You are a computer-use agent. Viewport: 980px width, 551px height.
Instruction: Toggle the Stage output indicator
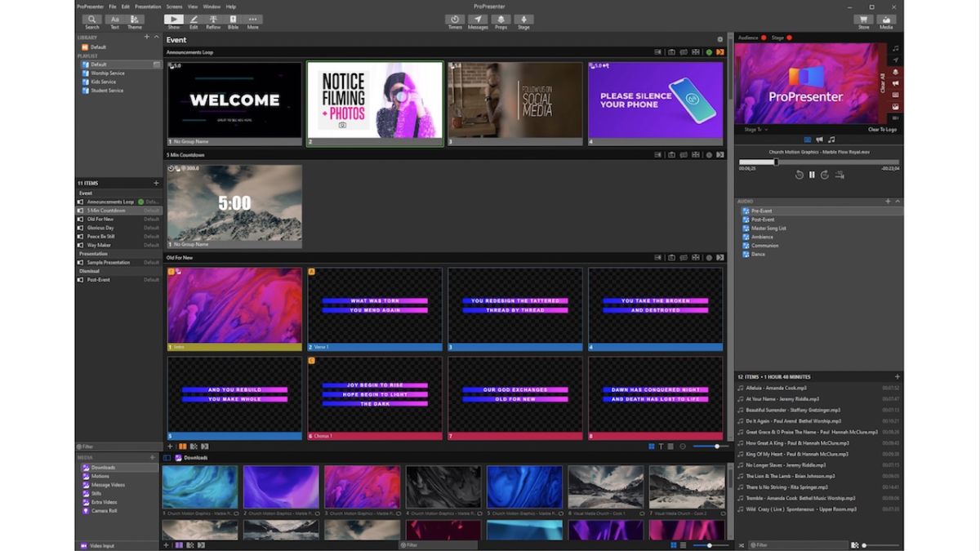tap(789, 38)
